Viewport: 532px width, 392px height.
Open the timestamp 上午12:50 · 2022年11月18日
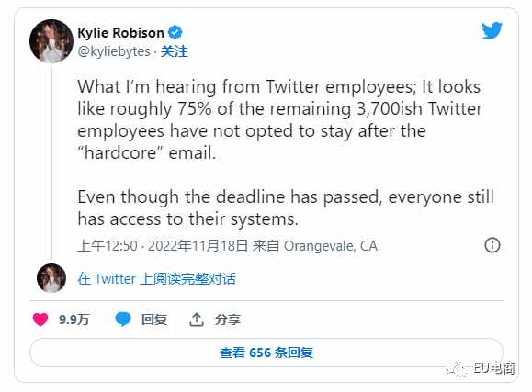coord(163,246)
